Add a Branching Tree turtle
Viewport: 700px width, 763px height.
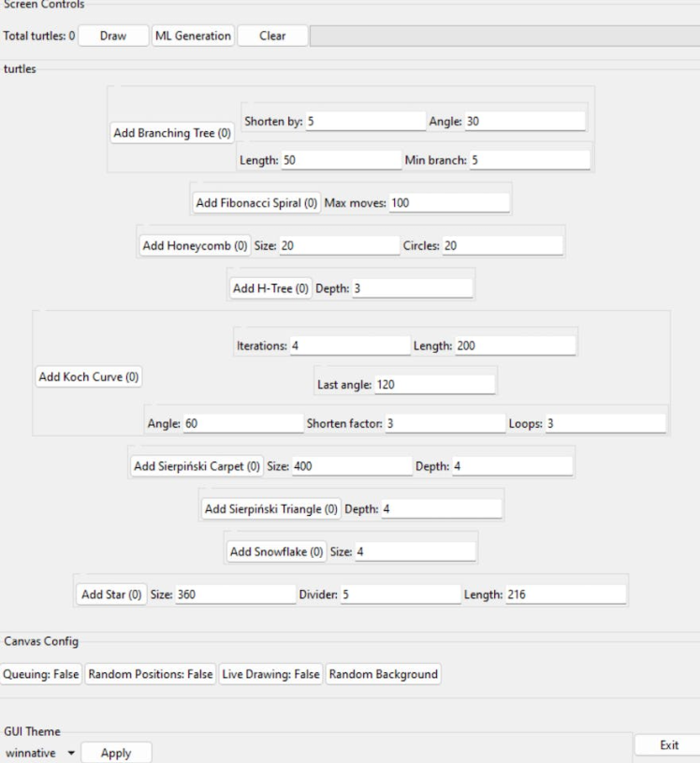(x=172, y=134)
